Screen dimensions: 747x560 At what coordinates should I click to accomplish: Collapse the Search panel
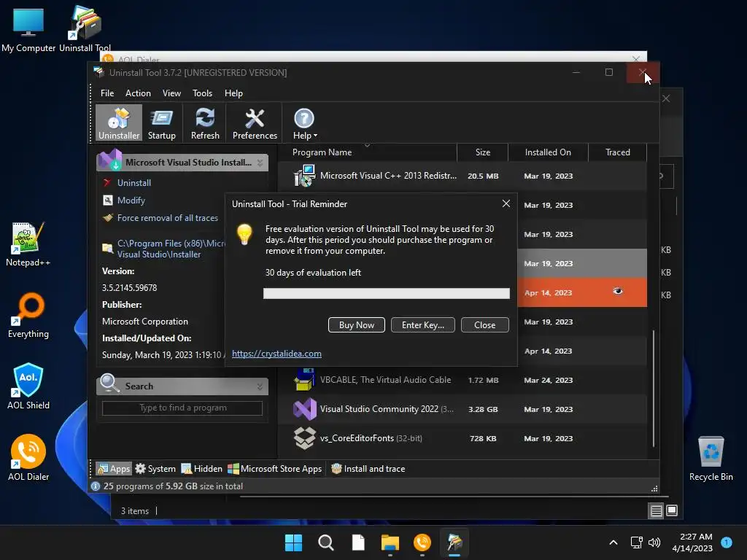point(260,386)
